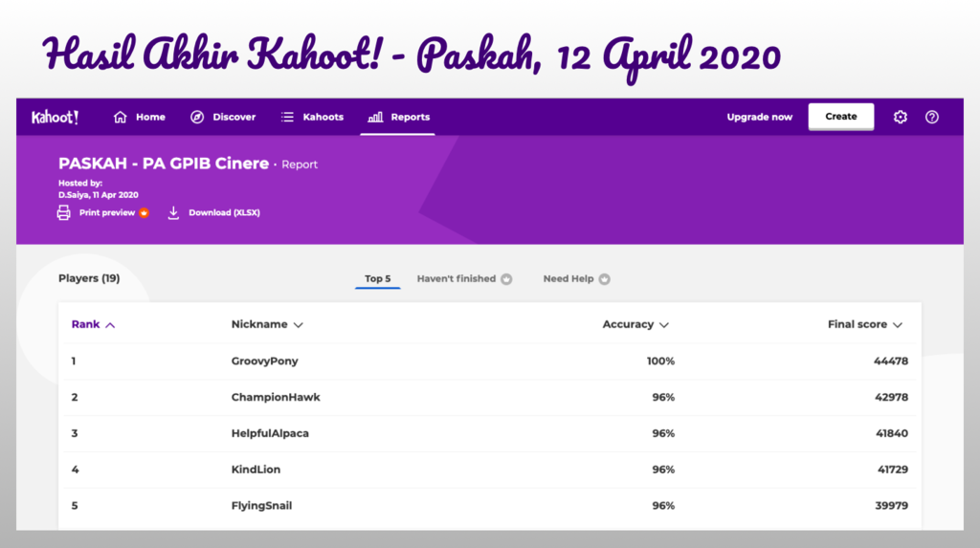Viewport: 980px width, 548px height.
Task: Click the Download (XLSX) link
Action: pyautogui.click(x=224, y=212)
